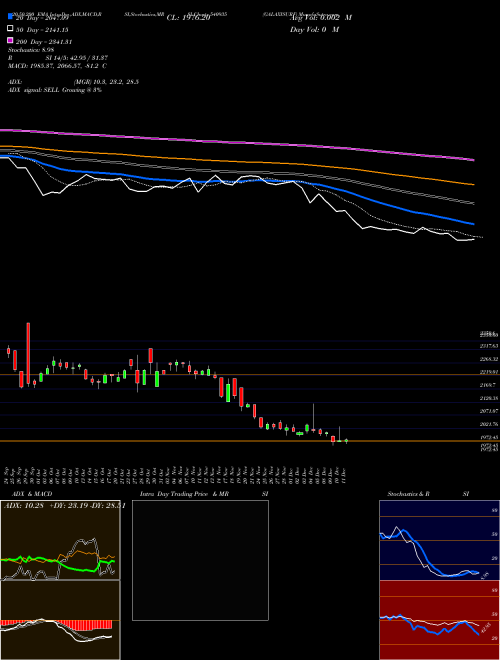Click the 'ADX: 10.28 +DY: 23.19' header
Viewport: 500px width, 660px height.
(64, 506)
